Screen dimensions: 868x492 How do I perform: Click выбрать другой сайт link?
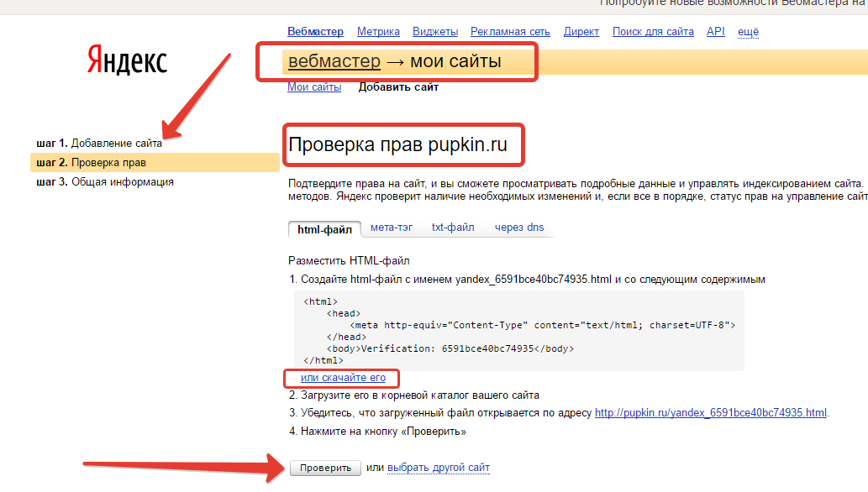coord(439,468)
